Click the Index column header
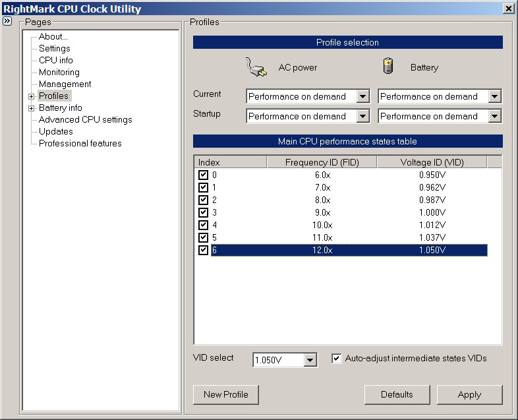The width and height of the screenshot is (518, 420). pyautogui.click(x=230, y=162)
